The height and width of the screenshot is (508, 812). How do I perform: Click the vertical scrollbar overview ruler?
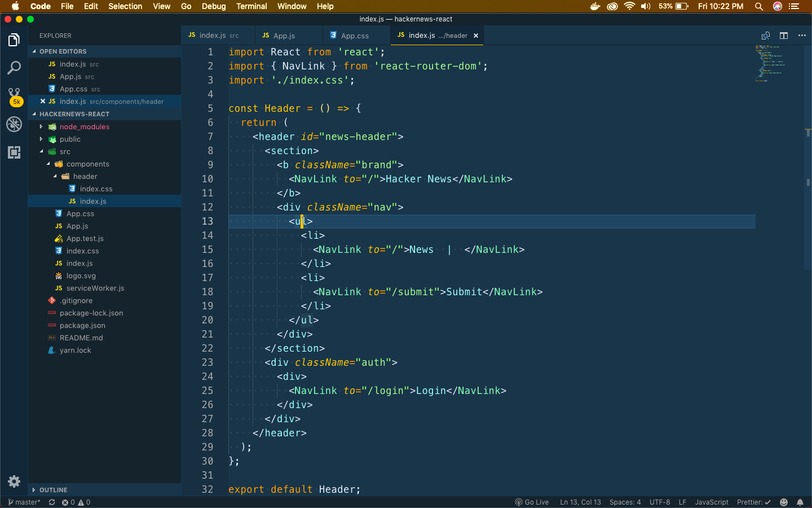(x=808, y=271)
